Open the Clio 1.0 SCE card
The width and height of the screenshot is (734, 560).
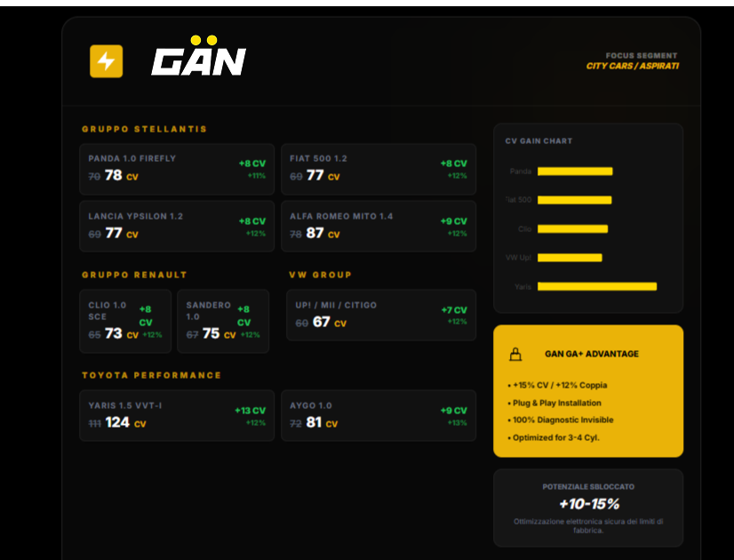point(125,321)
